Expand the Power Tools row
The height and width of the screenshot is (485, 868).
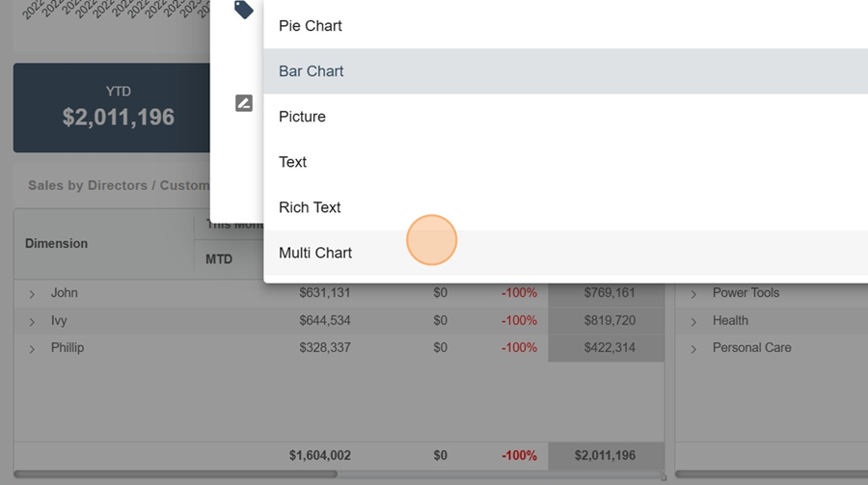[693, 294]
